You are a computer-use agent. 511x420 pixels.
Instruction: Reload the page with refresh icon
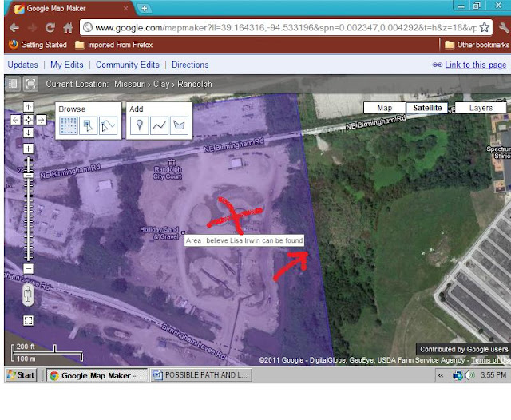(50, 28)
